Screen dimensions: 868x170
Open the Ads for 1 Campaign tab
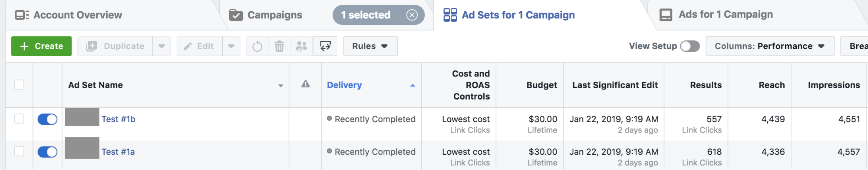click(716, 15)
